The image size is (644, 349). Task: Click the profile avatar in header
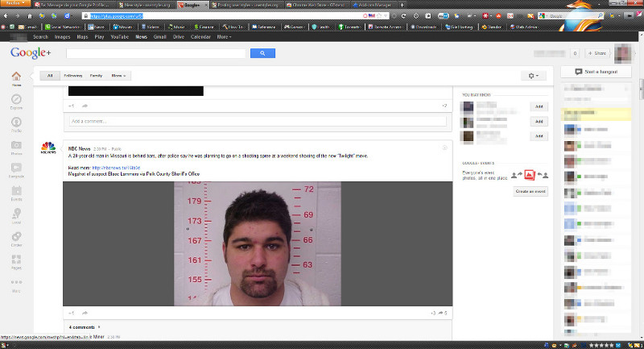point(622,53)
